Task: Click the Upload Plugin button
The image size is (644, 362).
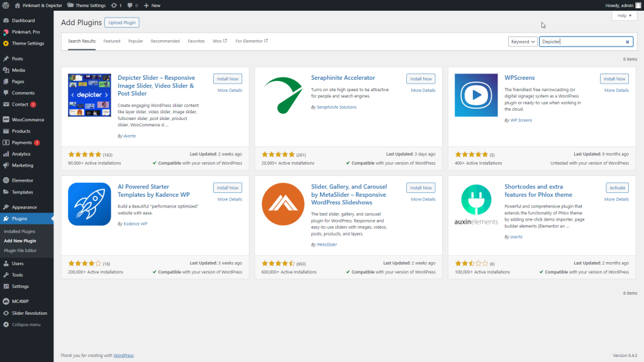Action: pos(122,23)
